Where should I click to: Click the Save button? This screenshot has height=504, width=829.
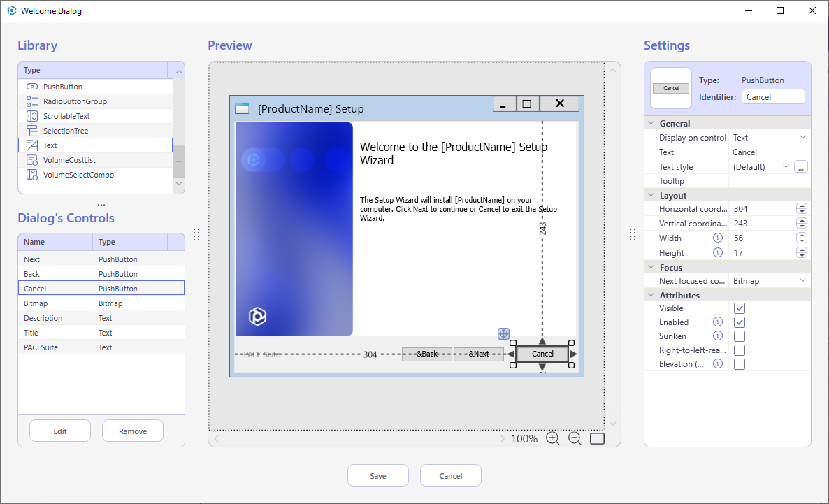tap(378, 475)
